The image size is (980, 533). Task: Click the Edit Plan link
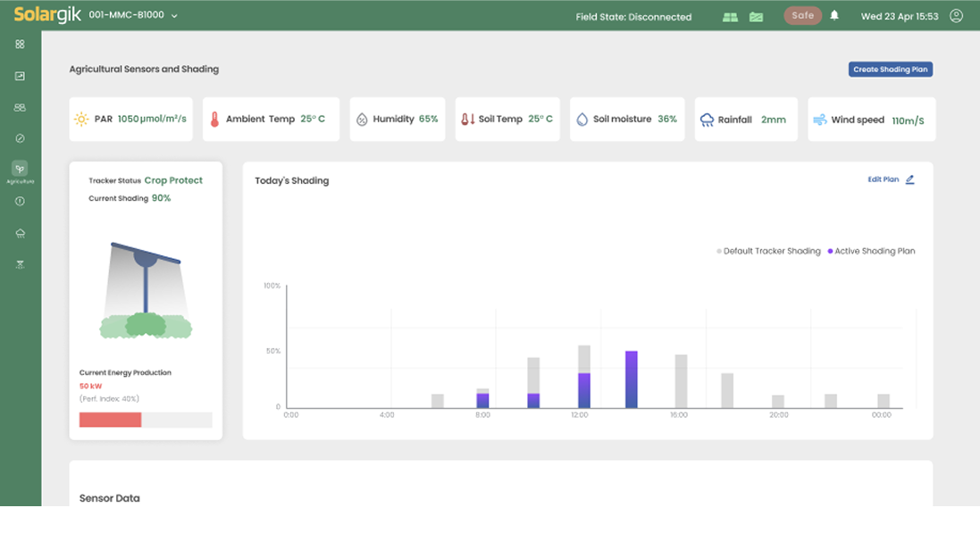884,179
